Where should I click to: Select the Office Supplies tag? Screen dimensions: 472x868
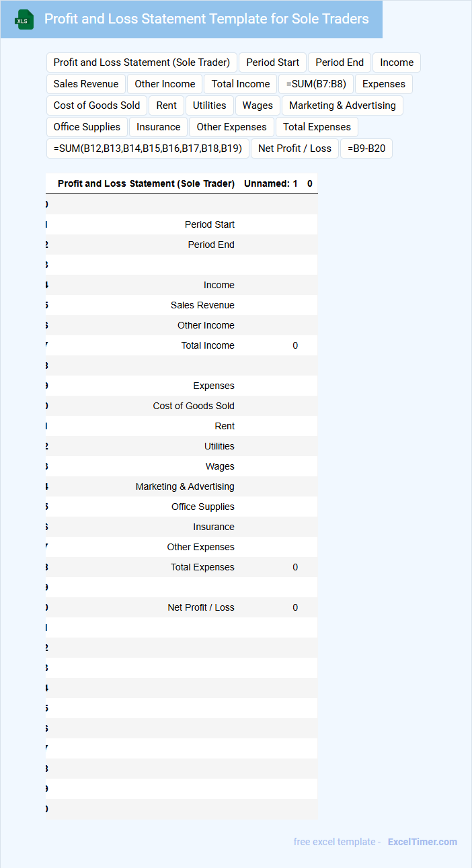coord(87,127)
